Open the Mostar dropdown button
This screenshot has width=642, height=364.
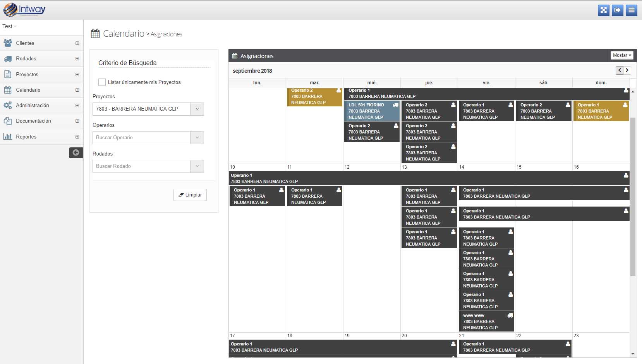(x=622, y=55)
